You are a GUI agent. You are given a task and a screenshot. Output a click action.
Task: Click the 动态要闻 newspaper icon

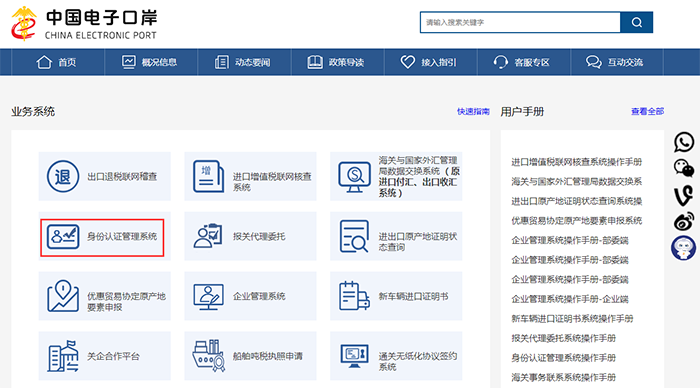pyautogui.click(x=221, y=62)
